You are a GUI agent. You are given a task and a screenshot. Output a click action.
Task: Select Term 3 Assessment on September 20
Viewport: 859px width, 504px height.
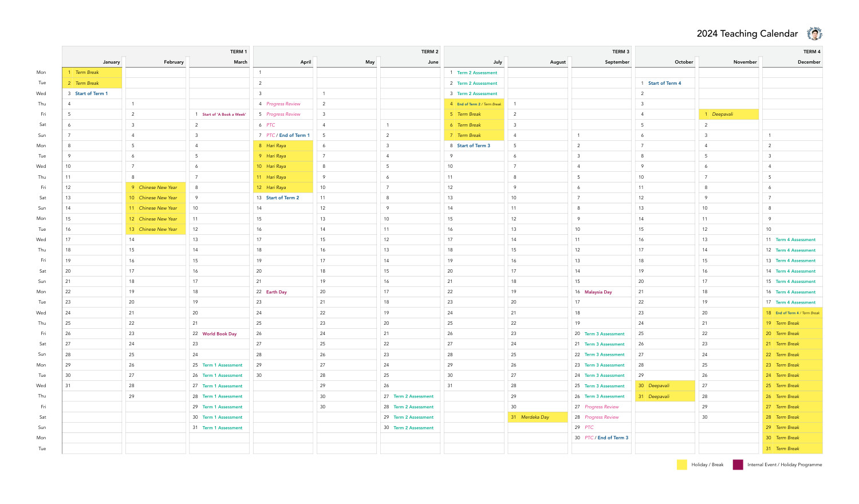[604, 334]
